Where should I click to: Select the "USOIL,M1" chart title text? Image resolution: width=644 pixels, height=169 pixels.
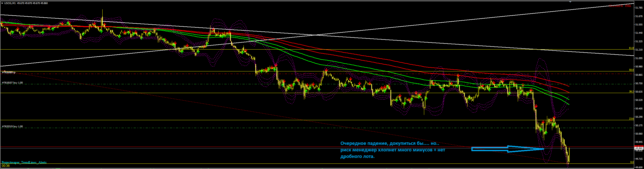(10, 3)
